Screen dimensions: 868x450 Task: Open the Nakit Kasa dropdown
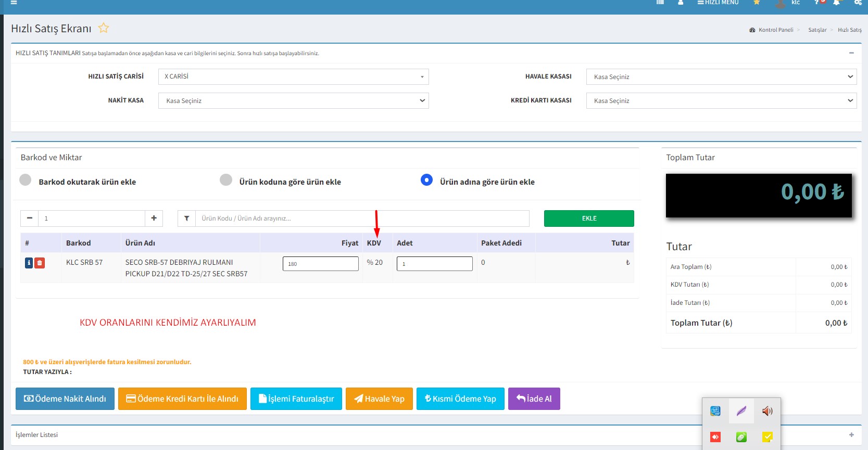tap(293, 101)
